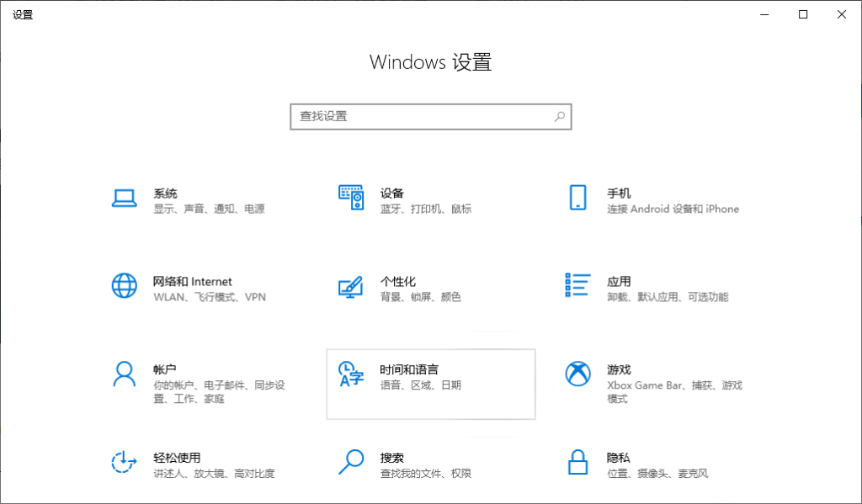Open the 个性化 paintbrush icon

pyautogui.click(x=351, y=287)
